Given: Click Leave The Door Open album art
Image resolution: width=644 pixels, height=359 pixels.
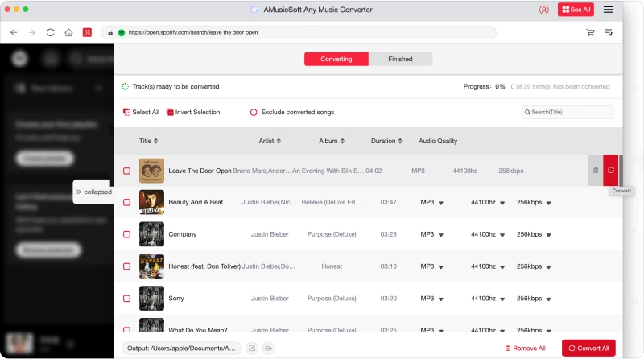Looking at the screenshot, I should click(x=151, y=171).
